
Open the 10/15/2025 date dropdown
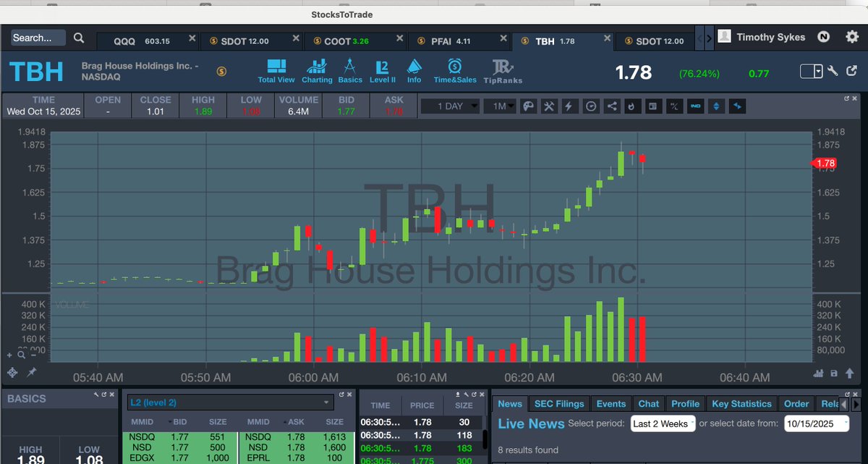(816, 423)
